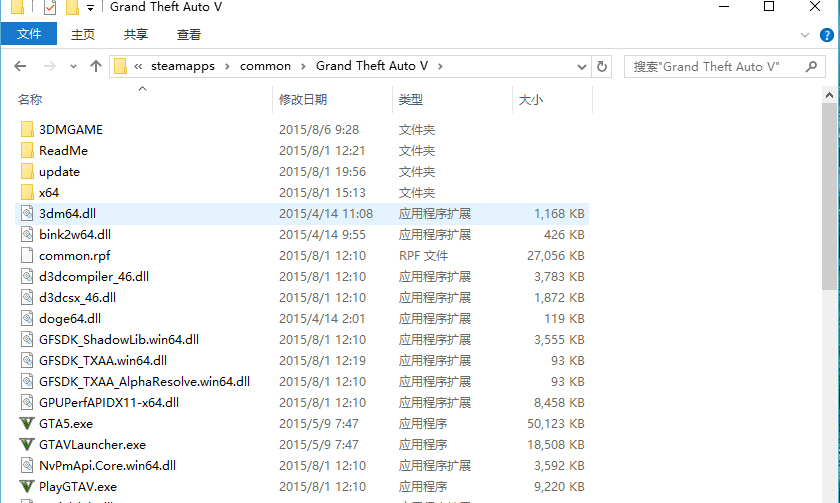Select the doge64.dll file name
840x503 pixels.
70,319
